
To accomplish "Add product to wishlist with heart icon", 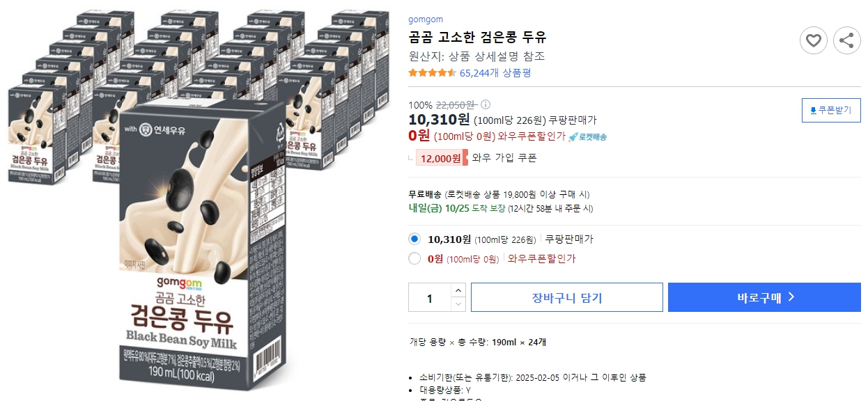I will [813, 40].
